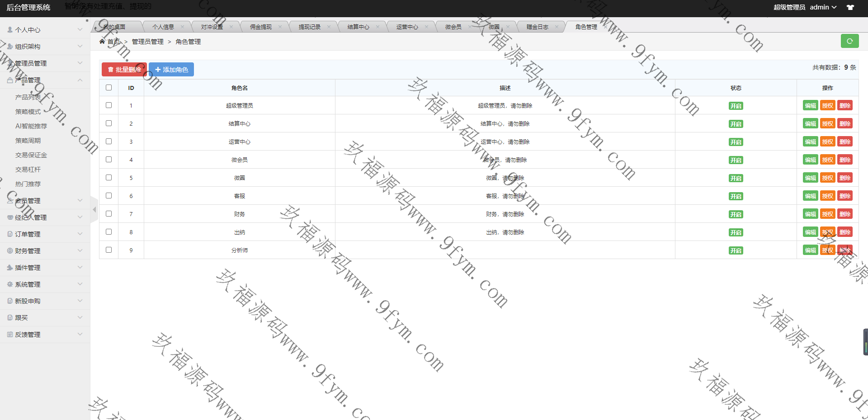This screenshot has height=420, width=868.
Task: Click the home icon in breadcrumb
Action: point(102,42)
